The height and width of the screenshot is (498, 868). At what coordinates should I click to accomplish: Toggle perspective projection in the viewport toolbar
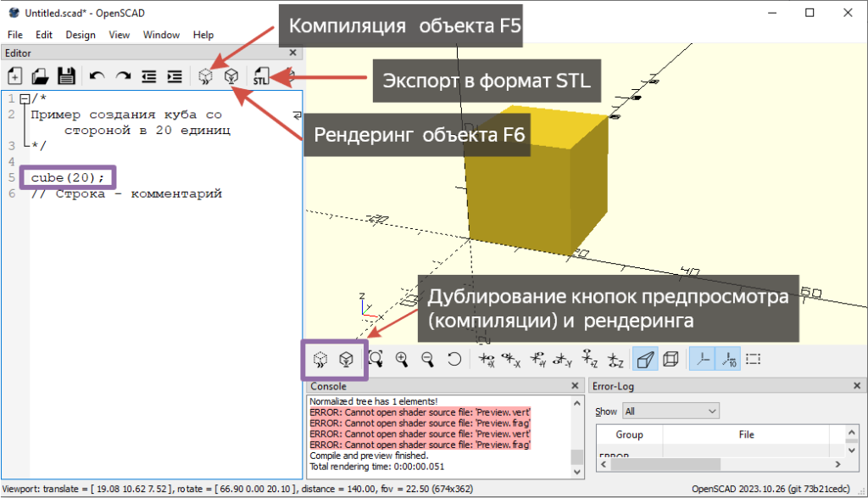(x=646, y=359)
